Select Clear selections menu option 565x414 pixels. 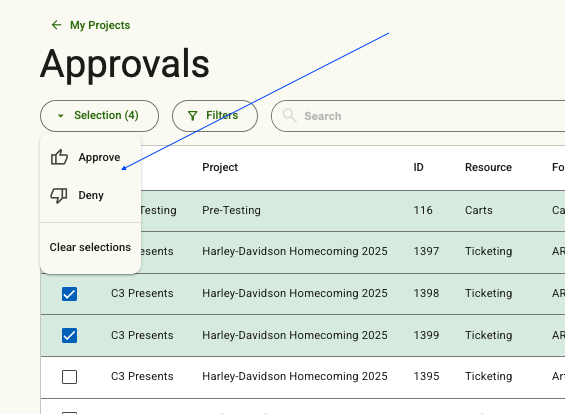click(90, 247)
